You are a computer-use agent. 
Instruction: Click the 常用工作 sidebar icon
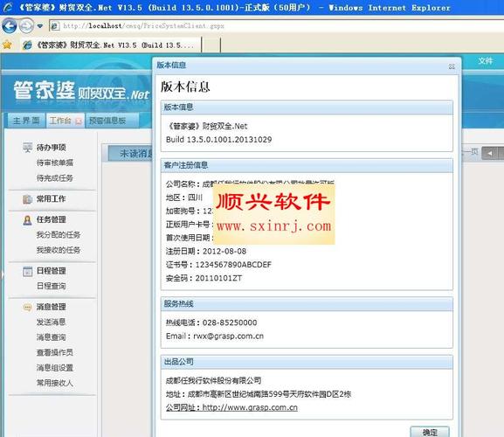tap(27, 199)
